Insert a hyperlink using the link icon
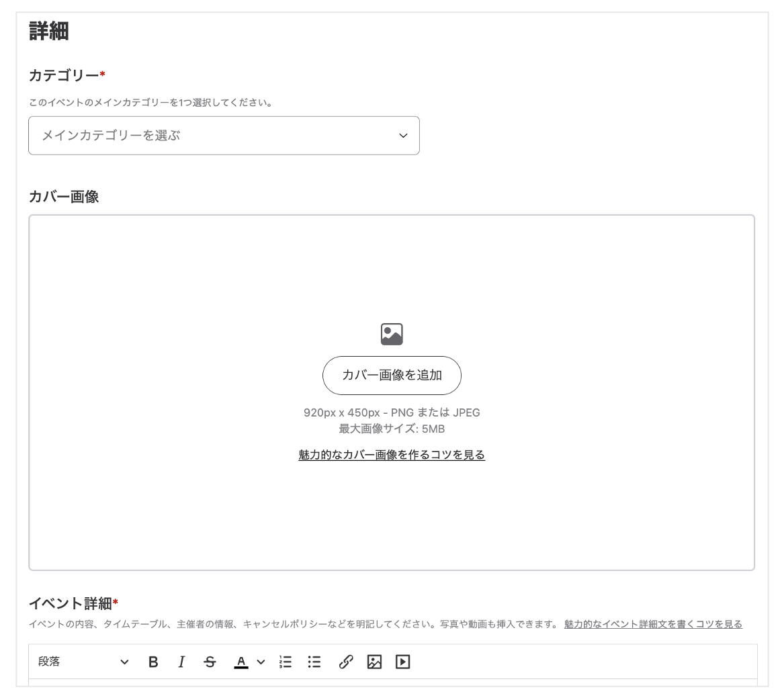Viewport: 782px width, 700px height. coord(345,662)
